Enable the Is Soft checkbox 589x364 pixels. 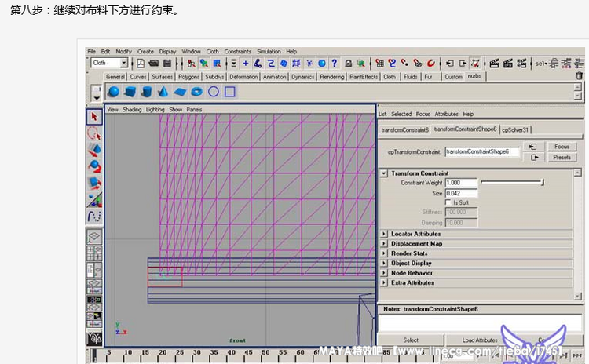448,202
